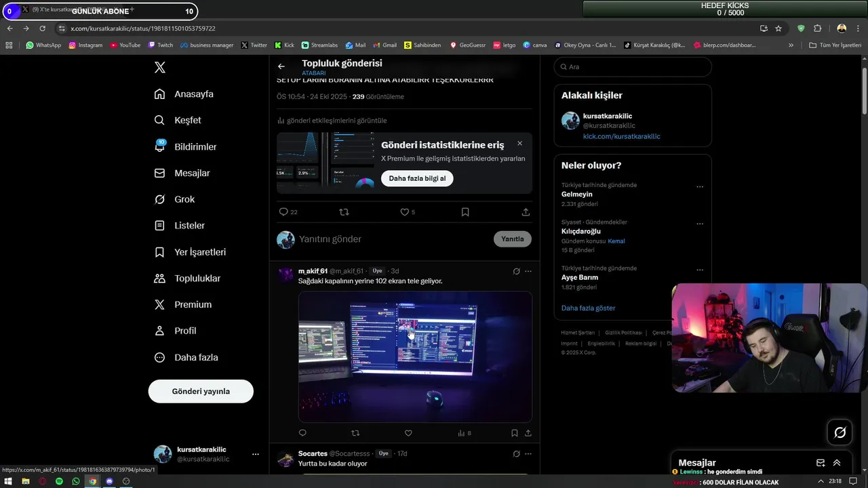The image size is (868, 488).
Task: Open options for Kılıçdaroğlu trend
Action: point(700,224)
